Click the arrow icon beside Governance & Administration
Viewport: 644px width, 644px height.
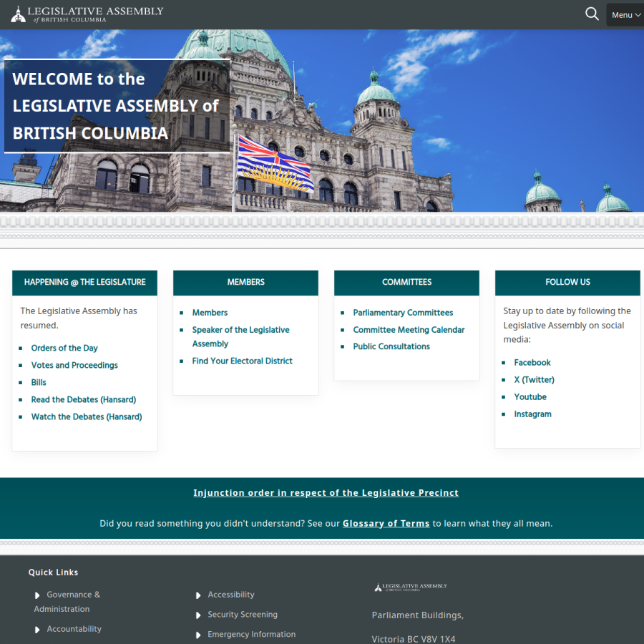click(x=37, y=595)
